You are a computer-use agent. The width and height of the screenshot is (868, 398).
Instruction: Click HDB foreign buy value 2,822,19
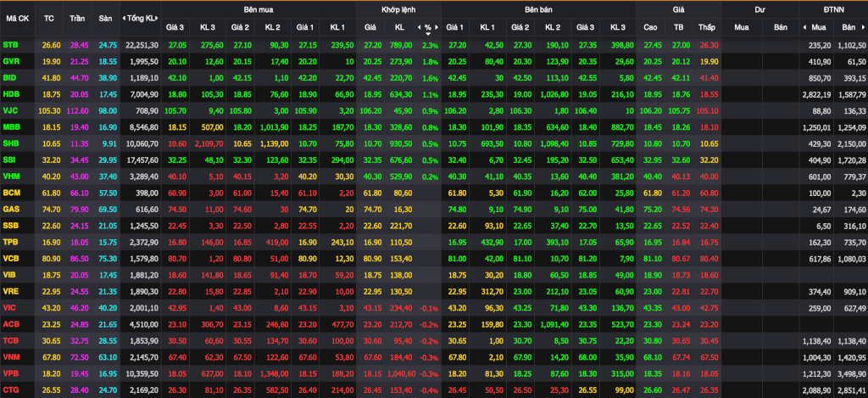click(816, 95)
